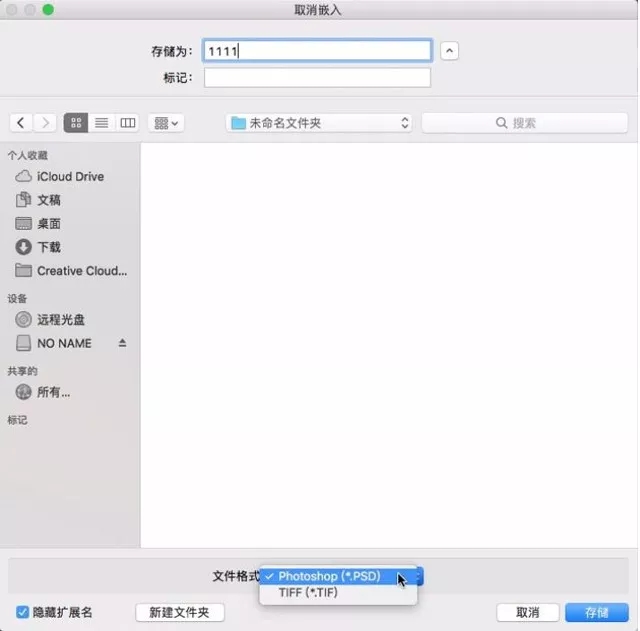This screenshot has width=640, height=631.
Task: Click the 个人收藏 sidebar heading
Action: 28,156
